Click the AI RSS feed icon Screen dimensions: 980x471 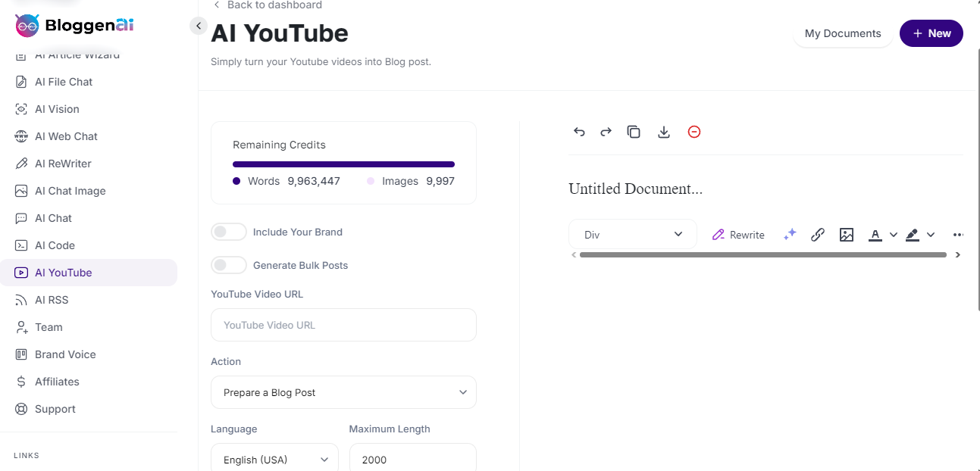point(21,300)
